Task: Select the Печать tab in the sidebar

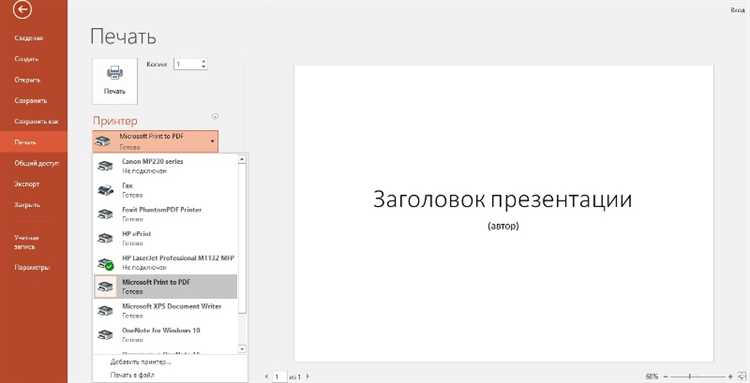Action: pos(33,142)
